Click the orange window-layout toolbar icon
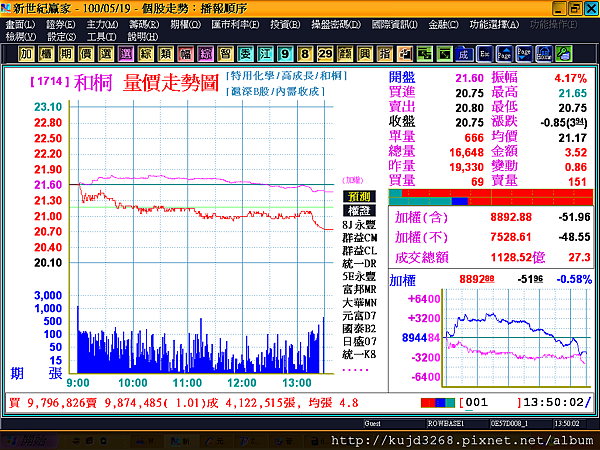 [404, 54]
